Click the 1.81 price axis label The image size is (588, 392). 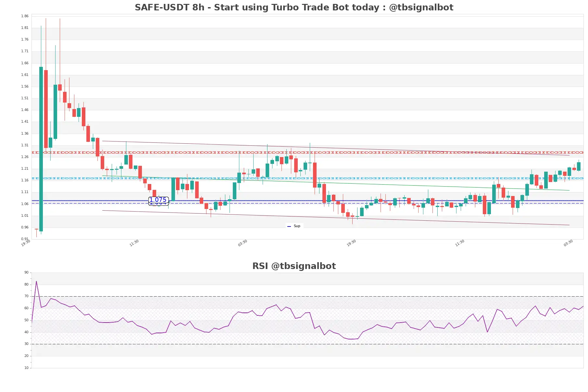point(25,28)
